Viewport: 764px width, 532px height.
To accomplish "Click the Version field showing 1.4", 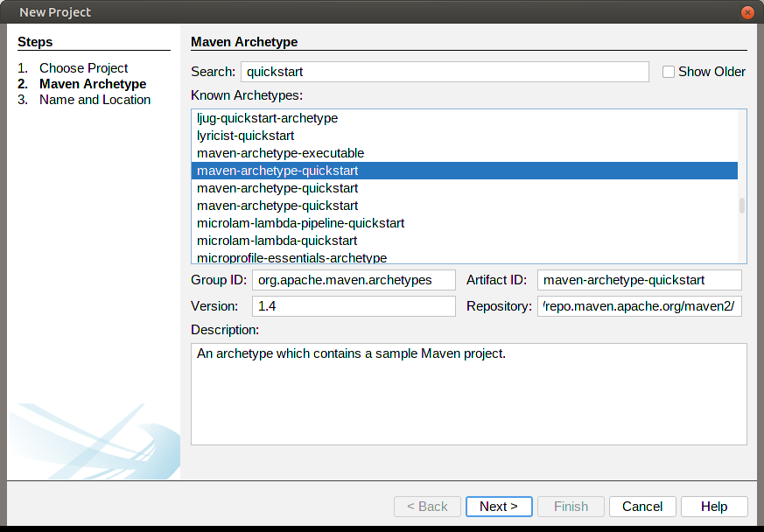I will coord(354,306).
